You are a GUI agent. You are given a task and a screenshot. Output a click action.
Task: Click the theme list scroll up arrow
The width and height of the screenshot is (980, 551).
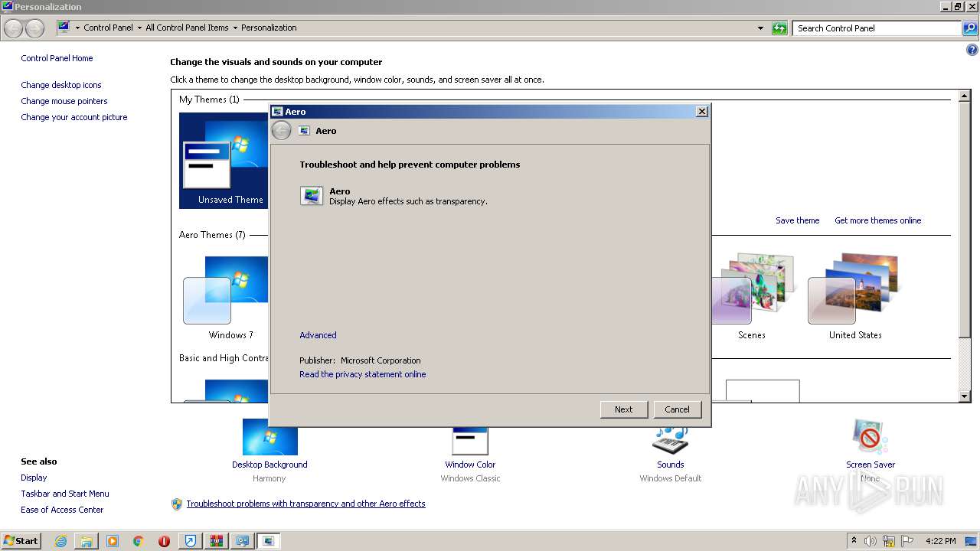point(965,96)
